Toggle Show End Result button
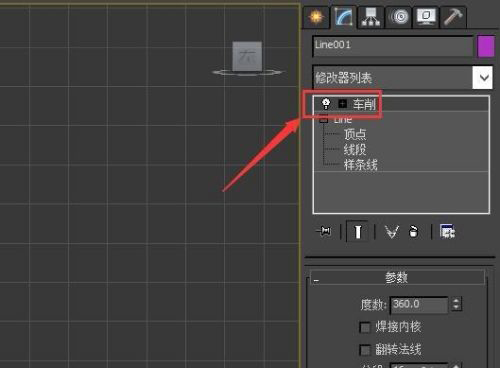 tap(357, 231)
